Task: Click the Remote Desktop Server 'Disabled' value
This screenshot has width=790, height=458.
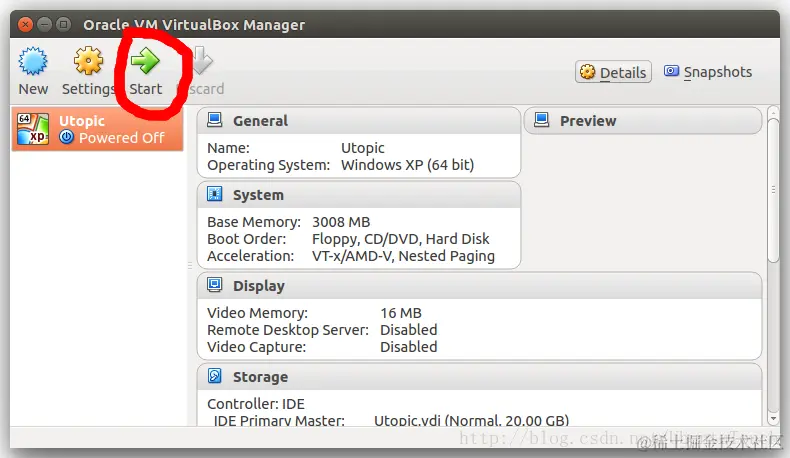Action: coord(409,330)
